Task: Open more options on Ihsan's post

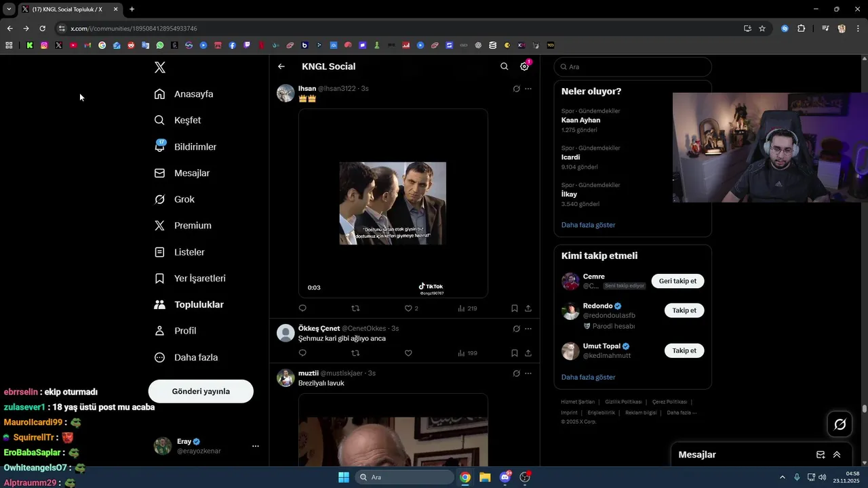Action: coord(528,89)
